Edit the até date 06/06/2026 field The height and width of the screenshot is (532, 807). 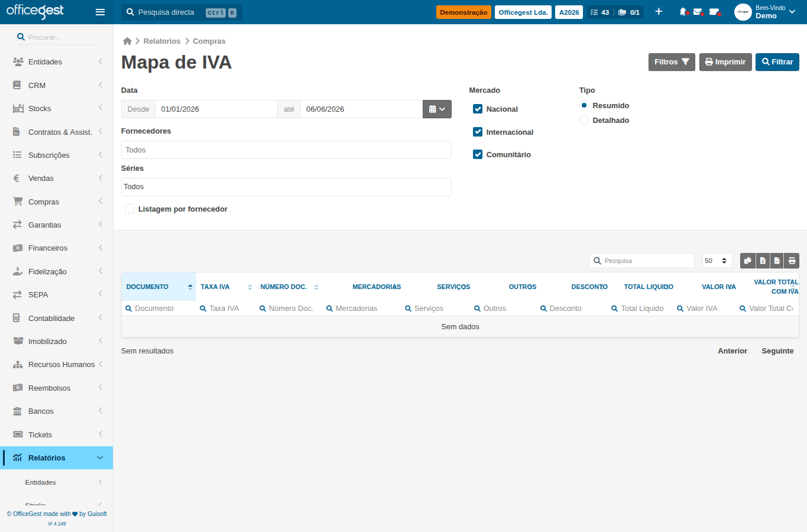361,109
